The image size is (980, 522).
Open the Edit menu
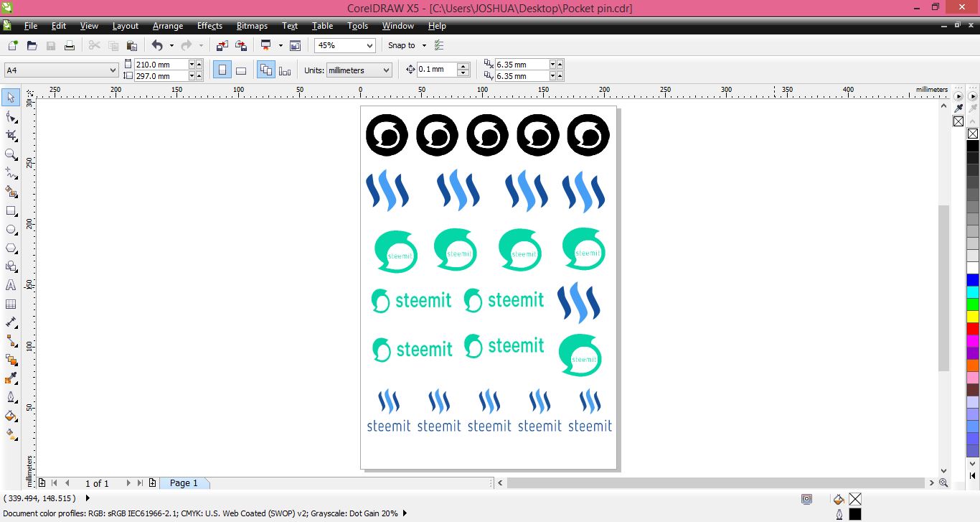59,26
